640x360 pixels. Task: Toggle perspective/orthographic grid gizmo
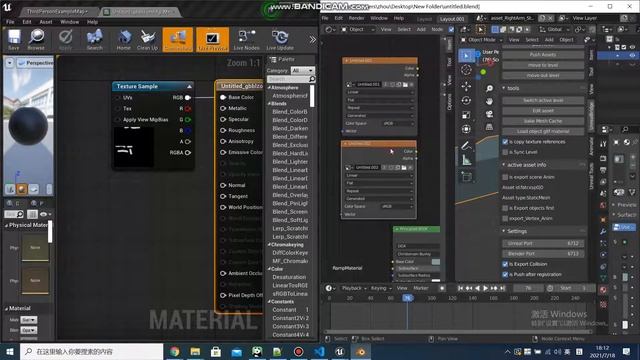489,127
